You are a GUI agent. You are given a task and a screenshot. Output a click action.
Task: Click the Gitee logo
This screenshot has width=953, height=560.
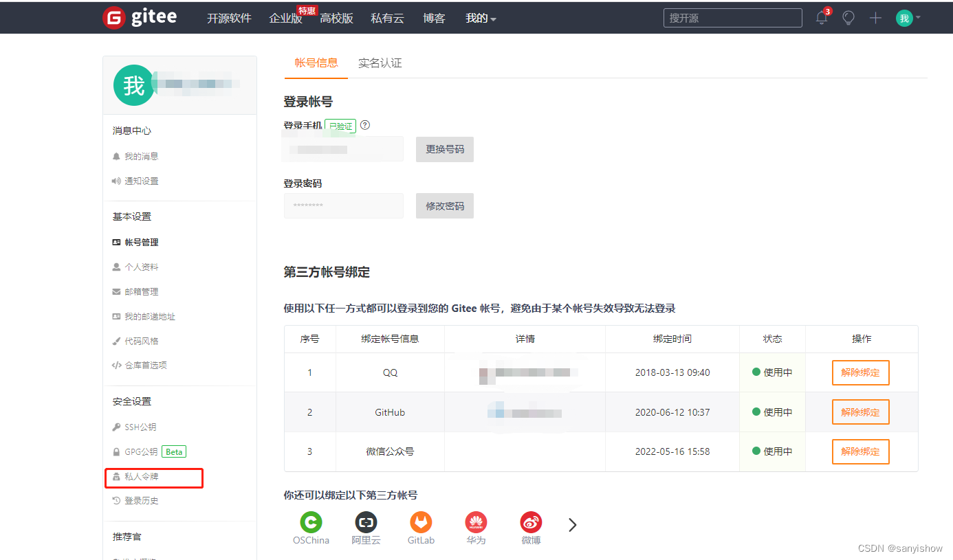coord(139,17)
